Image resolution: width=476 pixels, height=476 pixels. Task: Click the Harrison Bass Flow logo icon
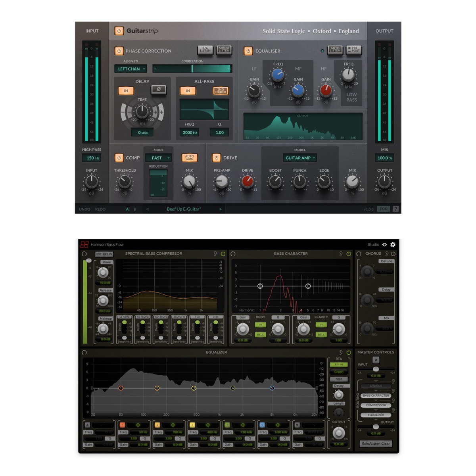84,245
